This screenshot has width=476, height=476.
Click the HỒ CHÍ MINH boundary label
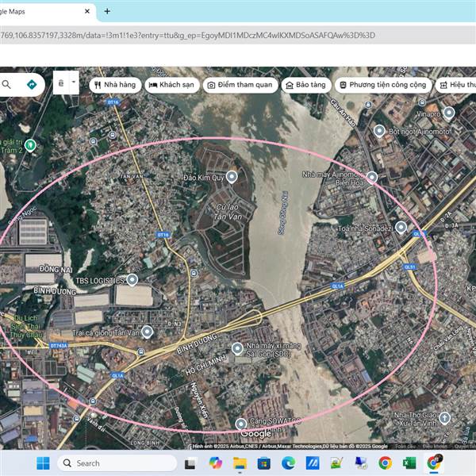[x=205, y=365]
